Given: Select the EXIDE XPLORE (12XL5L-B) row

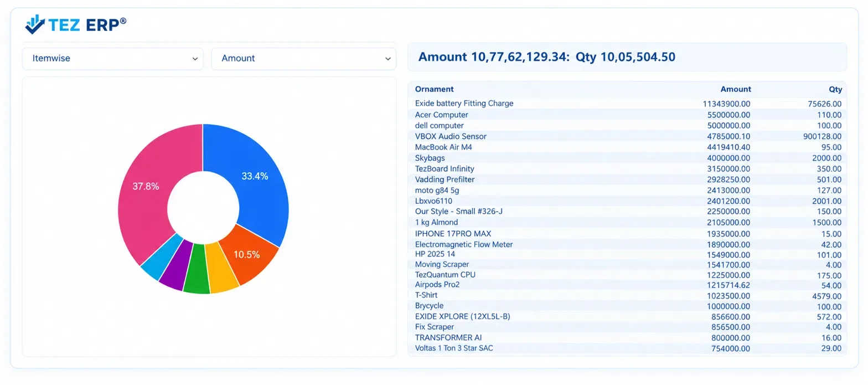Looking at the screenshot, I should click(x=627, y=316).
